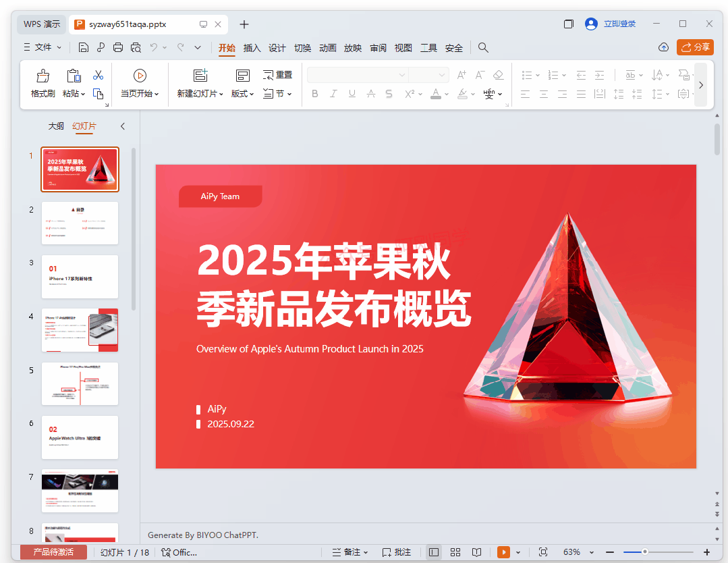Click the 产品待激活 activation button
The width and height of the screenshot is (728, 563).
coord(53,552)
